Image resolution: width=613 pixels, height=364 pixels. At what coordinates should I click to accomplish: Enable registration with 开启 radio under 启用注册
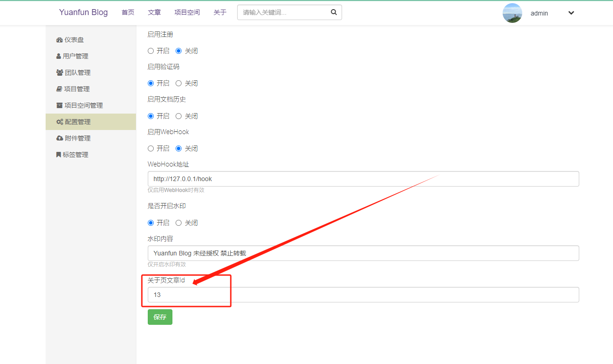[x=151, y=51]
